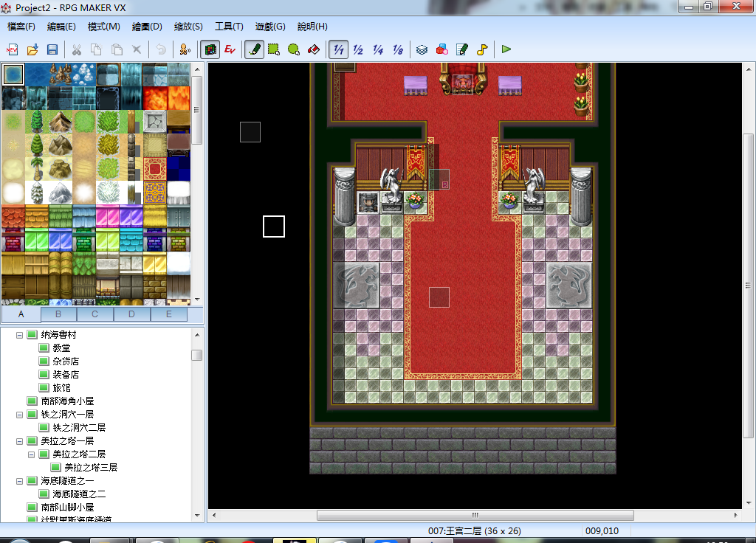Open the 檔案(F) menu
Image resolution: width=756 pixels, height=543 pixels.
[21, 27]
